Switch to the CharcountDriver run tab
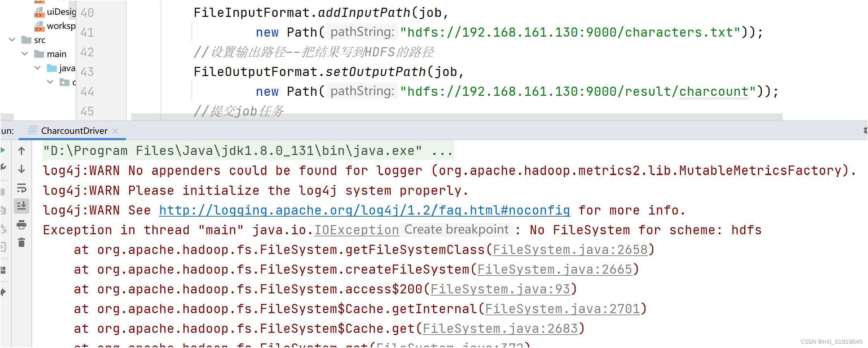The width and height of the screenshot is (868, 348). point(74,131)
